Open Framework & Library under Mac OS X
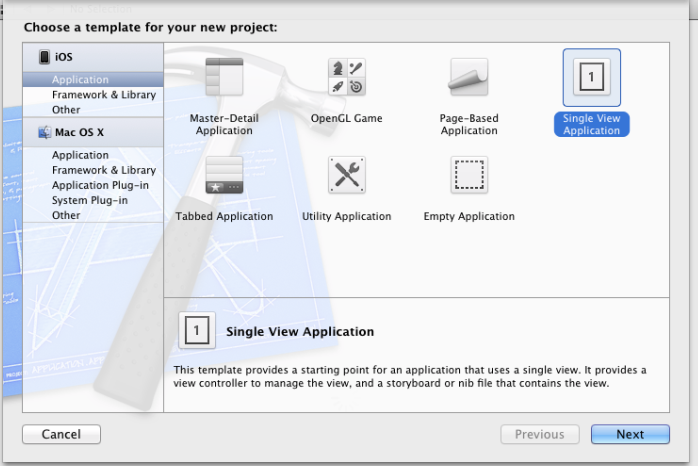 click(93, 170)
